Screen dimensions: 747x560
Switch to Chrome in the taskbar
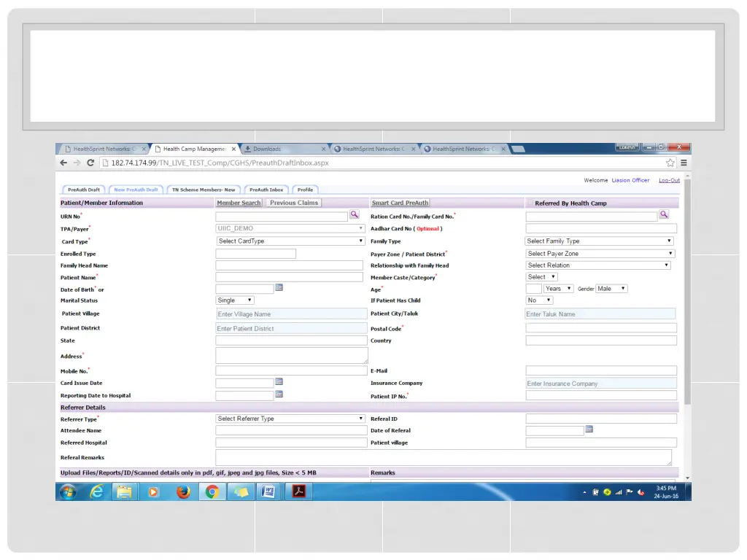212,491
